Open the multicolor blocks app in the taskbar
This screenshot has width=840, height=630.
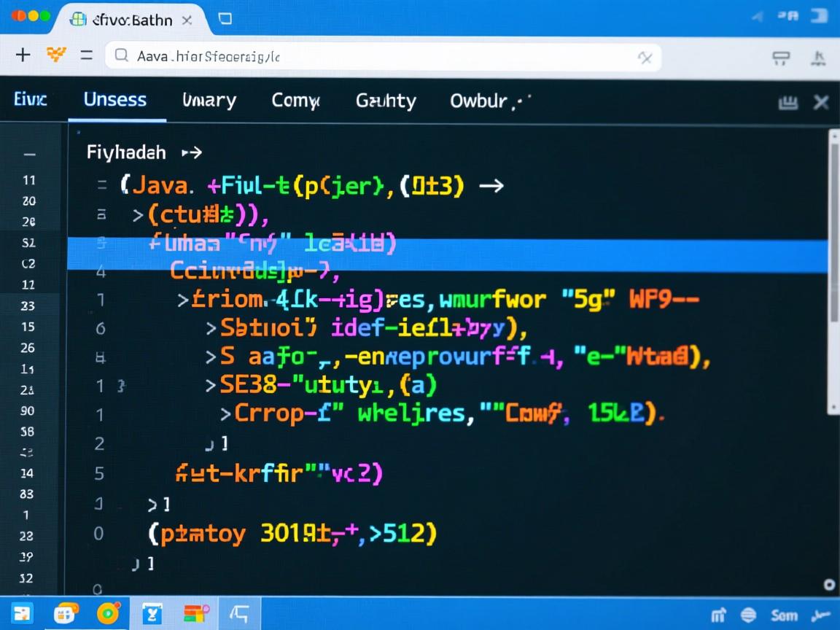(x=196, y=614)
